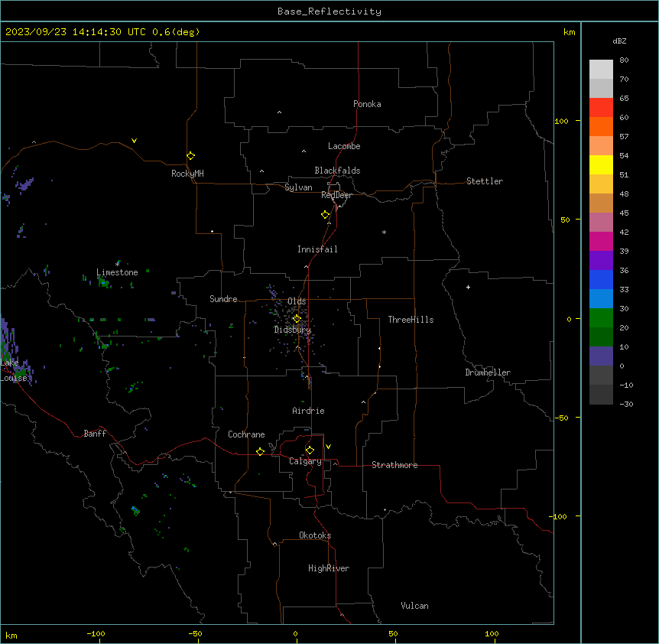This screenshot has height=644, width=659.
Task: Select the white plus marker north of Drumheller
Action: (x=468, y=287)
